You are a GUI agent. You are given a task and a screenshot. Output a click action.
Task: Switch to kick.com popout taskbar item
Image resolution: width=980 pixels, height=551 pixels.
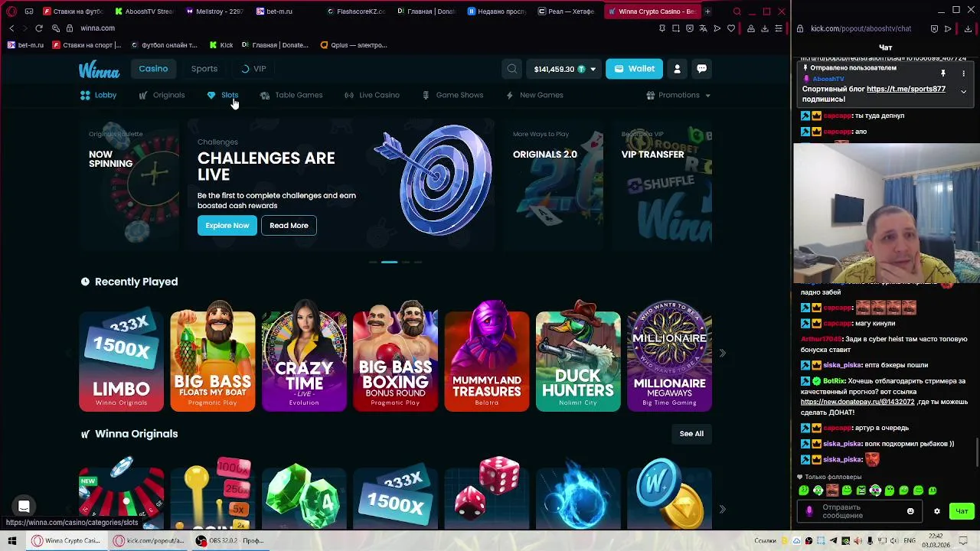click(149, 540)
